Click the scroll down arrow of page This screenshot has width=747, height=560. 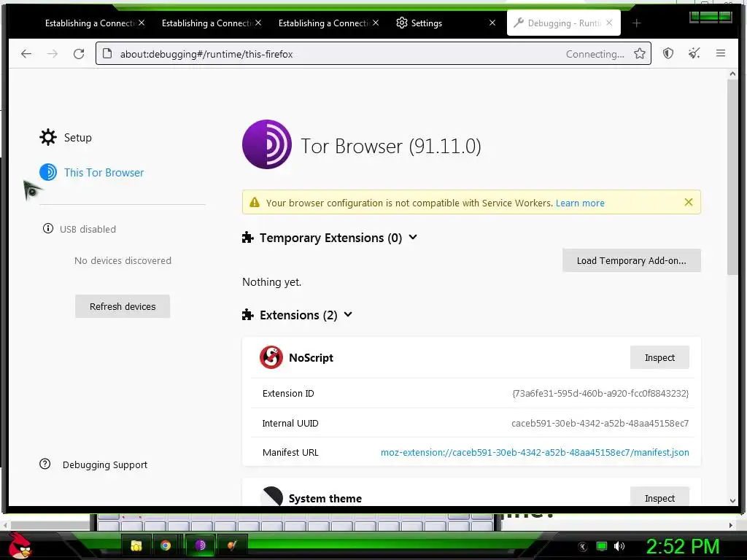pyautogui.click(x=732, y=500)
